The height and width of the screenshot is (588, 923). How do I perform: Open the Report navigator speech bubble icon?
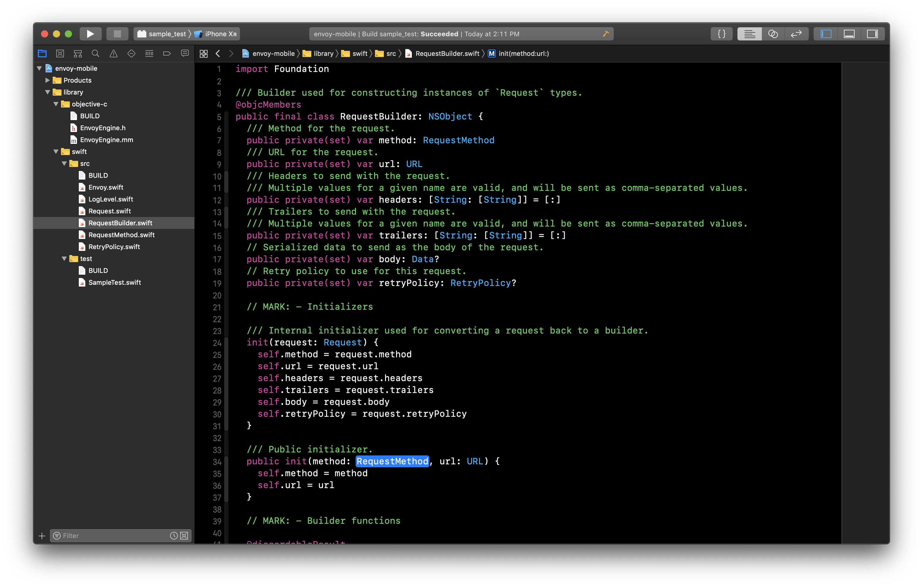coord(185,54)
